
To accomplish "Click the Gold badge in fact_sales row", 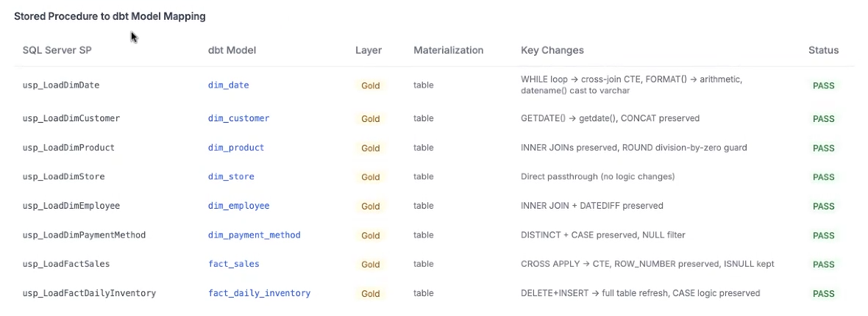I will [370, 265].
